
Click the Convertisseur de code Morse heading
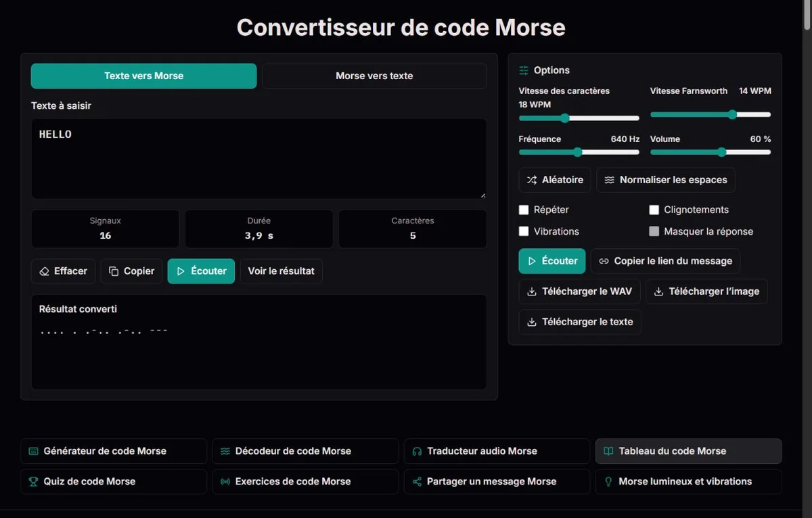coord(401,28)
